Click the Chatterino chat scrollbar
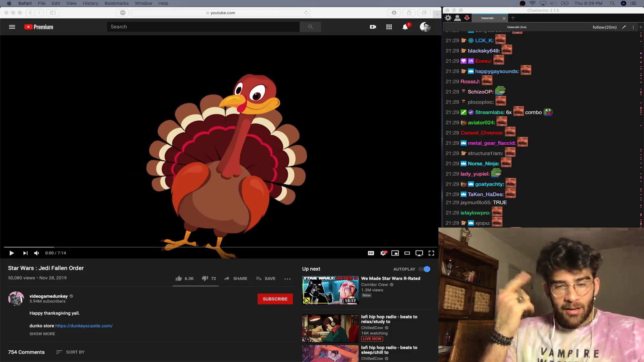 [x=641, y=129]
